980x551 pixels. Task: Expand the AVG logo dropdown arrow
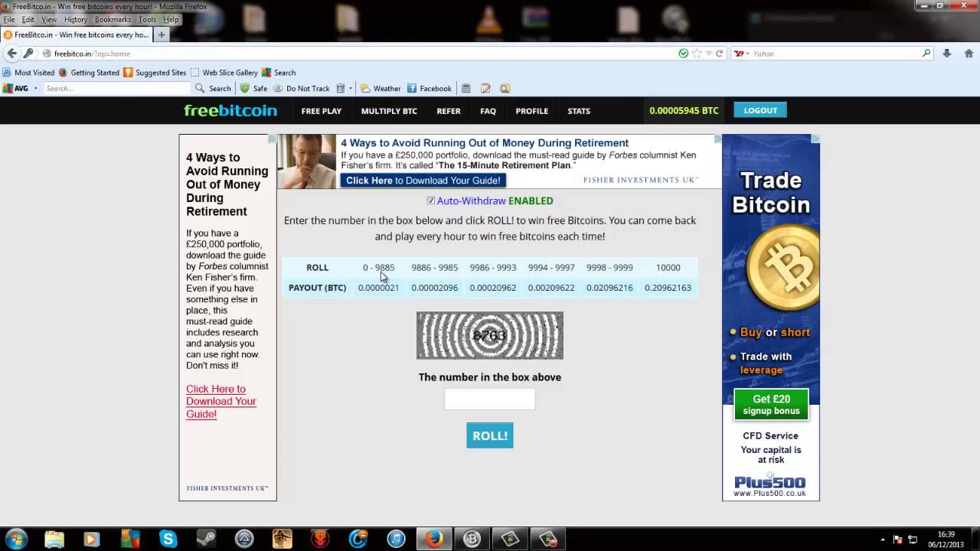pos(35,88)
